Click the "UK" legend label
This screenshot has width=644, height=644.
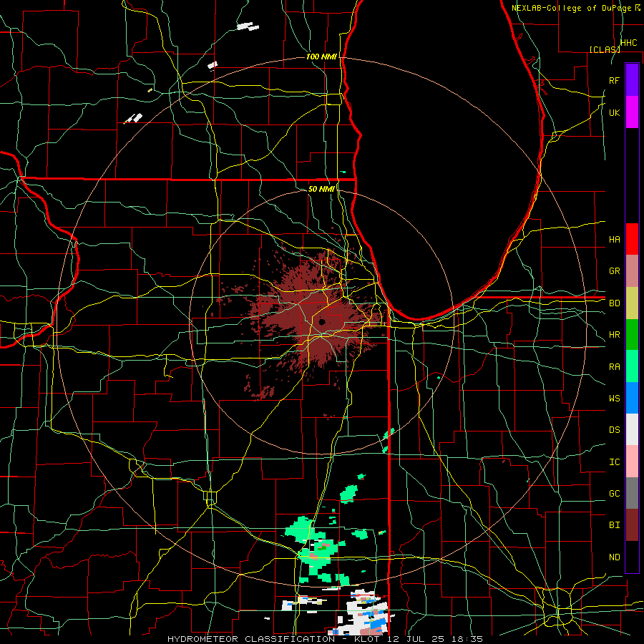tap(615, 112)
